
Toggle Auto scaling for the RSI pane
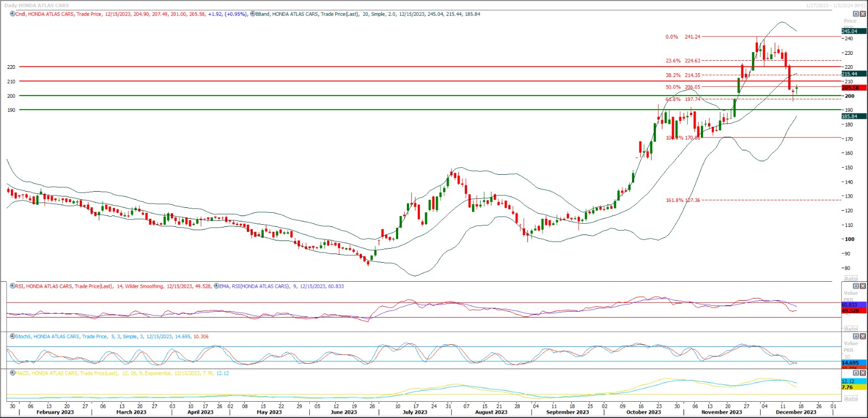pos(851,328)
